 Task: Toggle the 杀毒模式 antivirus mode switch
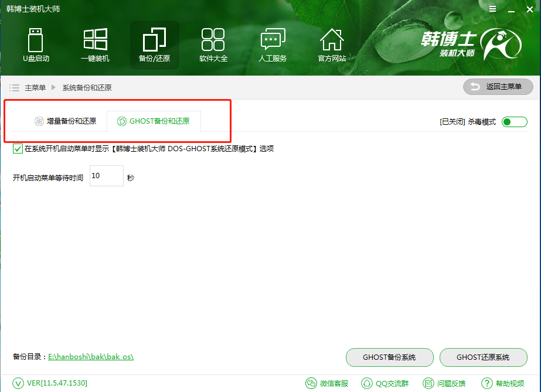tap(514, 122)
